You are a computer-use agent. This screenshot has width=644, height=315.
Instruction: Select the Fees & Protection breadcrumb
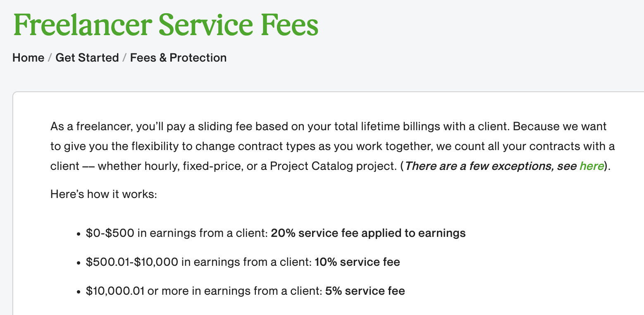pyautogui.click(x=178, y=57)
